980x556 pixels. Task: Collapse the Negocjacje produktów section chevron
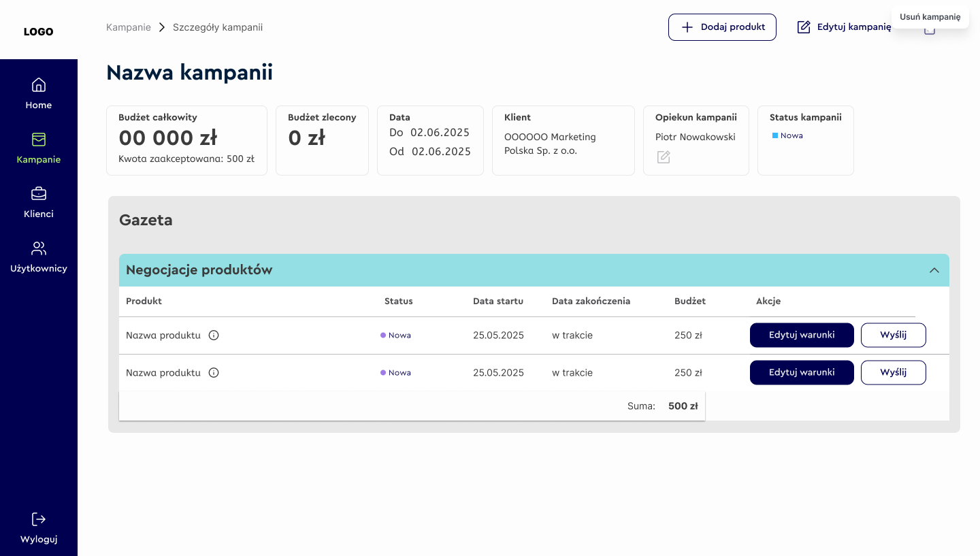[x=934, y=270]
